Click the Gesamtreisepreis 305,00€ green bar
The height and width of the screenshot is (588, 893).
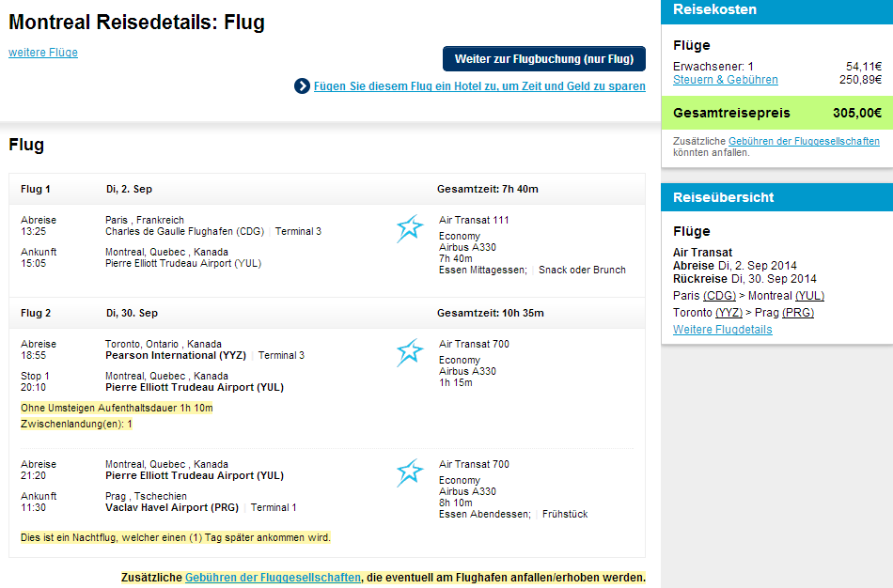coord(776,113)
